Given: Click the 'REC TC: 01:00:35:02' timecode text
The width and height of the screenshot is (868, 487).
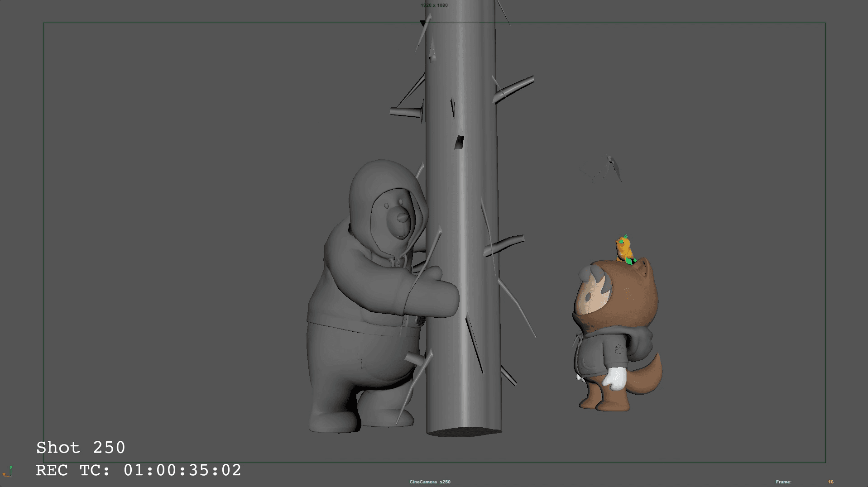Looking at the screenshot, I should coord(139,470).
